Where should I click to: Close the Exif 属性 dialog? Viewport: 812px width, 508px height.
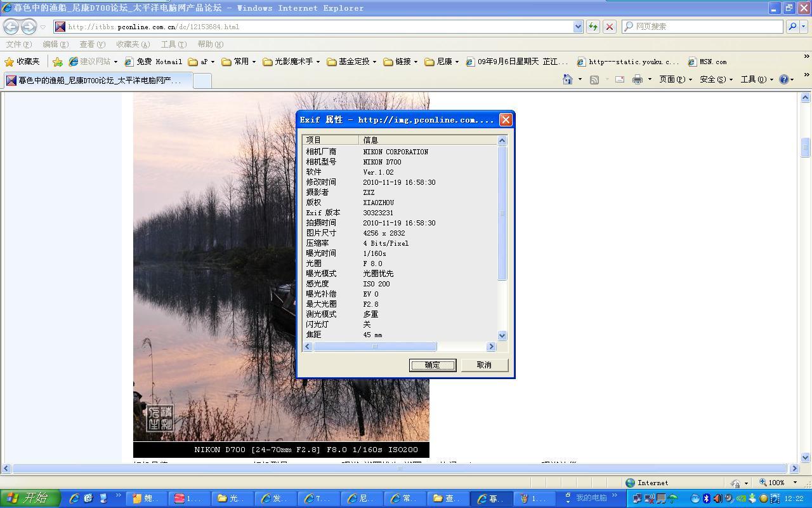pyautogui.click(x=506, y=119)
